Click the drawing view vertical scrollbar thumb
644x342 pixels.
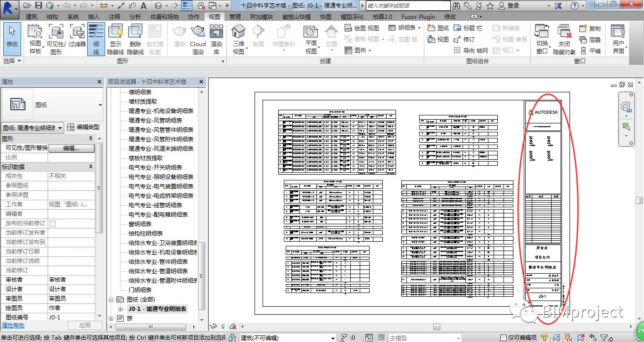639,201
